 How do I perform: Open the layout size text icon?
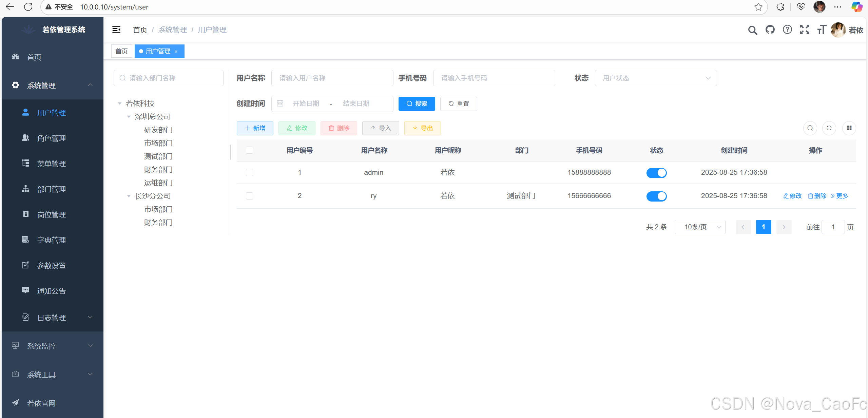click(x=822, y=30)
